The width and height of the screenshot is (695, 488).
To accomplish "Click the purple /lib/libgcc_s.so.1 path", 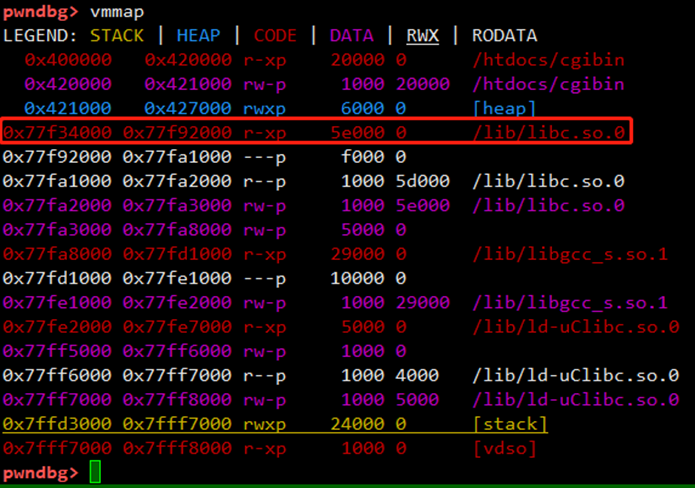I will 570,303.
